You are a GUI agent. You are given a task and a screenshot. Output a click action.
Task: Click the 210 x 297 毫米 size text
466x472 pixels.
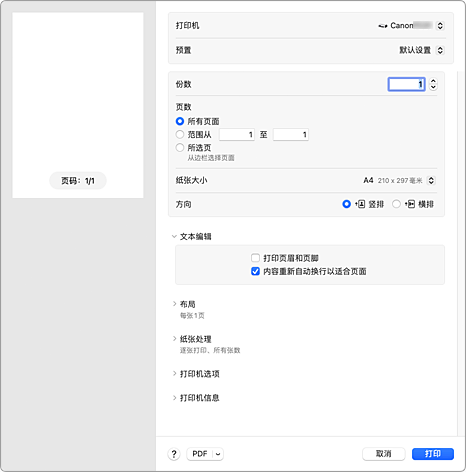(x=400, y=181)
